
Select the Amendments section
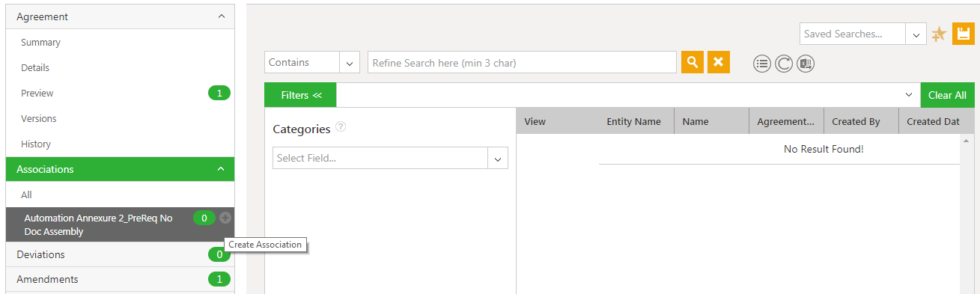120,279
